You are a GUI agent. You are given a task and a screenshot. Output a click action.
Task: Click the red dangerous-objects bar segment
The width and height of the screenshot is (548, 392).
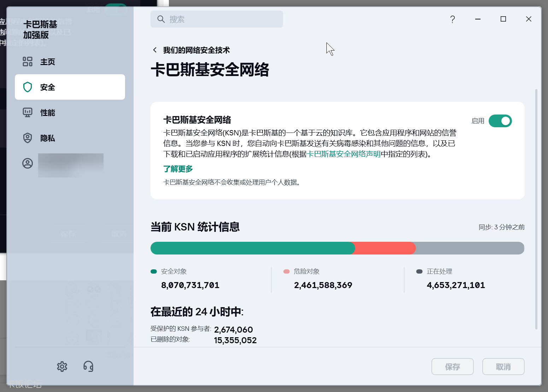[x=385, y=248]
